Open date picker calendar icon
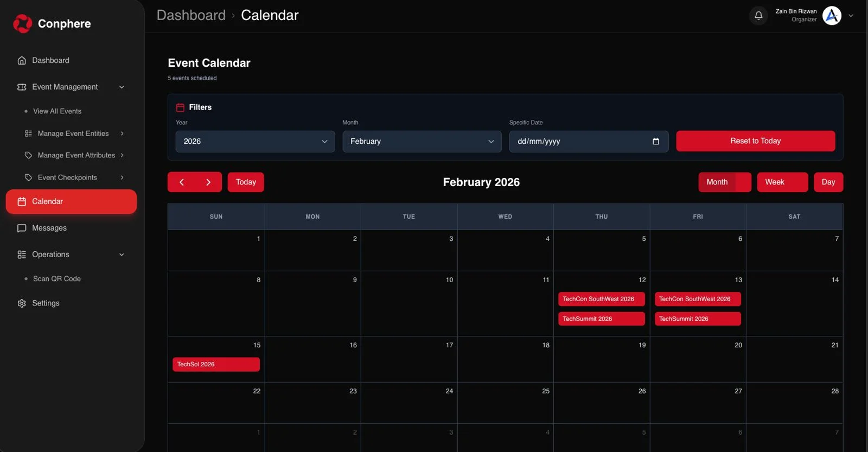Screen dimensions: 868x452 click(655, 142)
